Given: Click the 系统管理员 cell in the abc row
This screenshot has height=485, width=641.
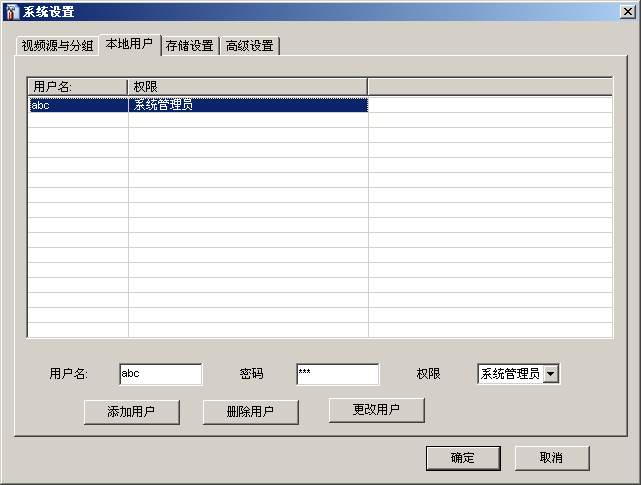Looking at the screenshot, I should 248,105.
